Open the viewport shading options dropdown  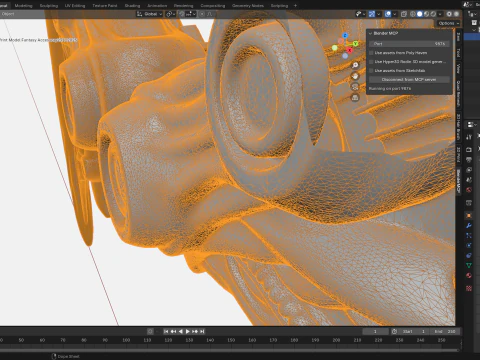[440, 14]
